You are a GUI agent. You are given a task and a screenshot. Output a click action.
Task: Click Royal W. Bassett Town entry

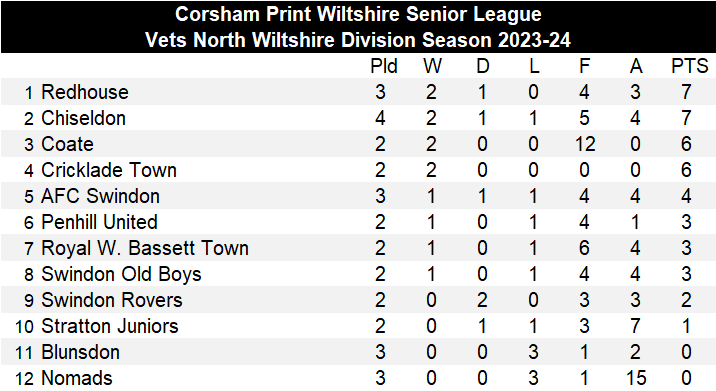click(x=145, y=248)
